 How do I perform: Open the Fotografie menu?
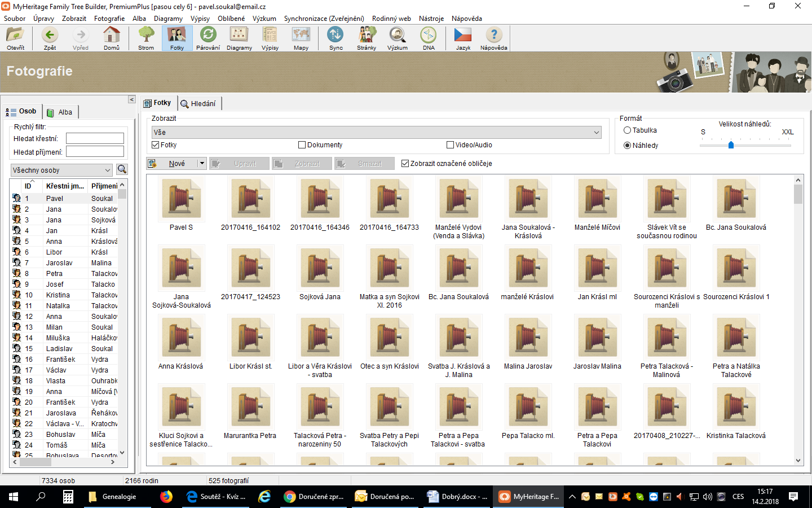tap(109, 19)
